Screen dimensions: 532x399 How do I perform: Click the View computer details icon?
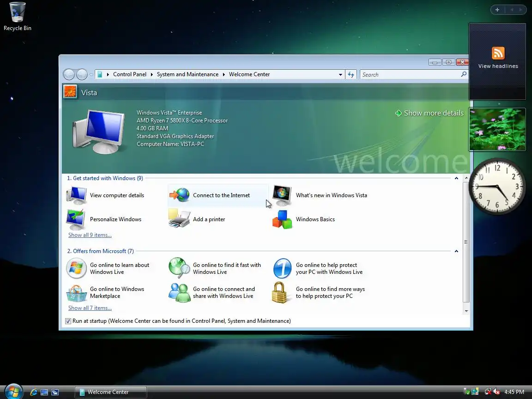(76, 195)
